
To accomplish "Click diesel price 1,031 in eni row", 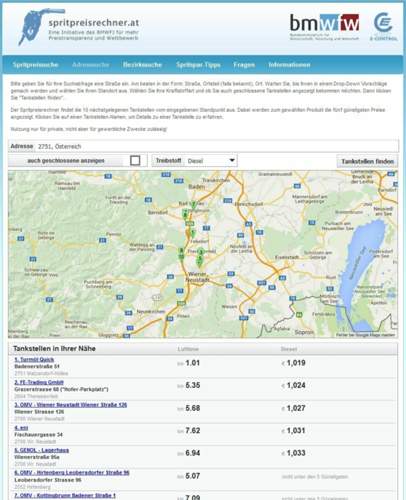I will click(296, 431).
